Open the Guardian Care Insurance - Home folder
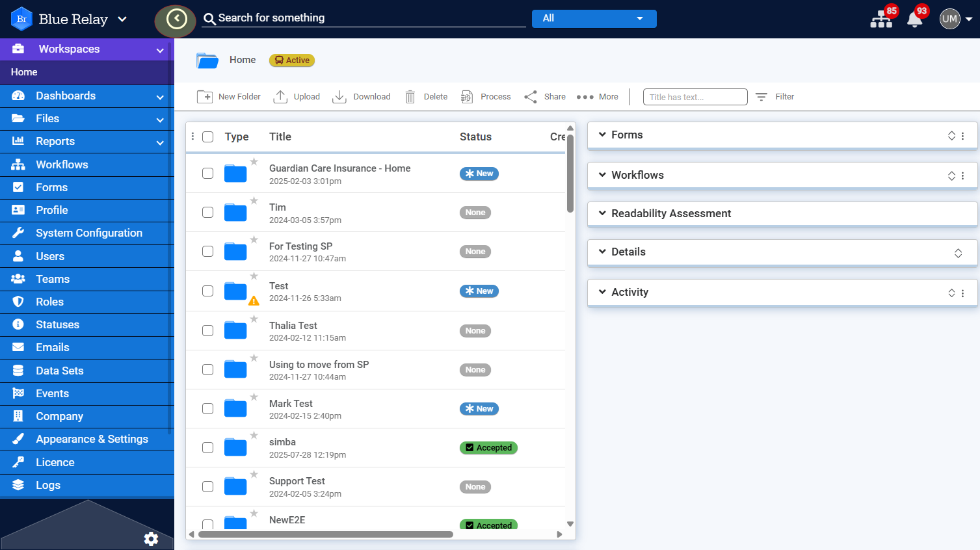 tap(339, 168)
